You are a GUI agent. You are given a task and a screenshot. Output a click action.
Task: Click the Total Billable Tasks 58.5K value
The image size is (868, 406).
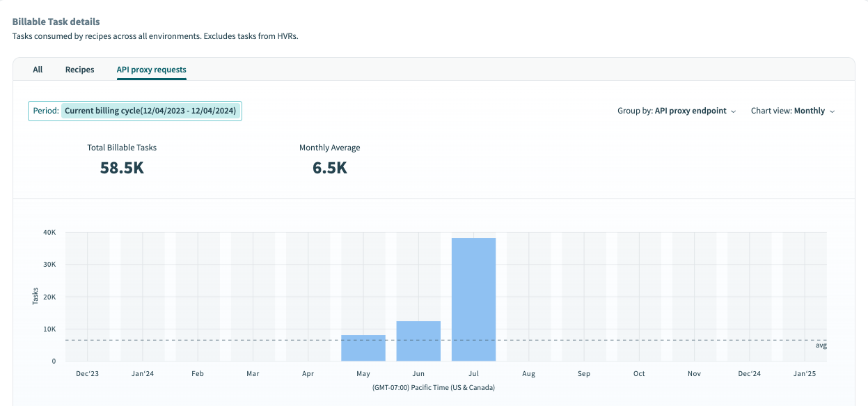[122, 168]
